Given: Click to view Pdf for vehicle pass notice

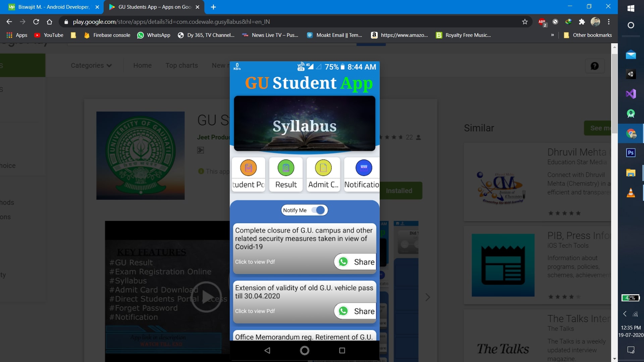Looking at the screenshot, I should (255, 311).
